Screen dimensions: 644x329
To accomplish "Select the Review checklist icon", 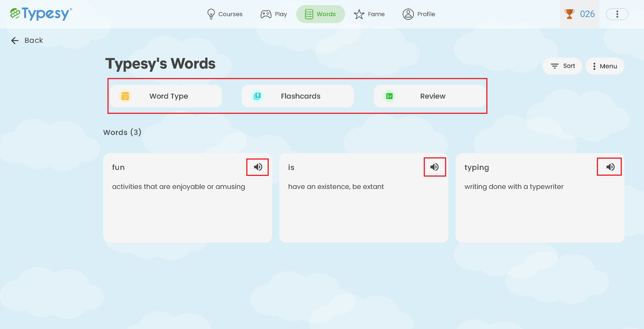I will [x=389, y=96].
